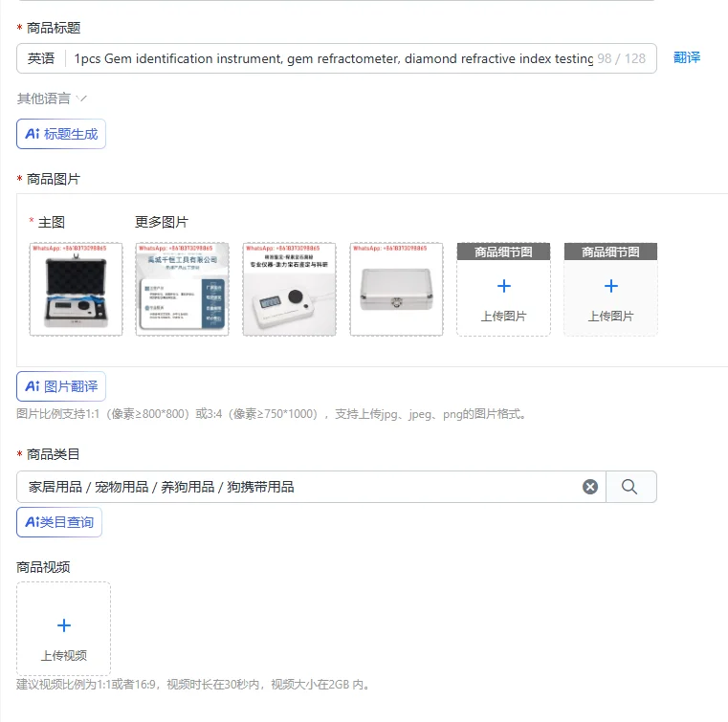Upload image in second 商品细节图 slot

pyautogui.click(x=611, y=289)
